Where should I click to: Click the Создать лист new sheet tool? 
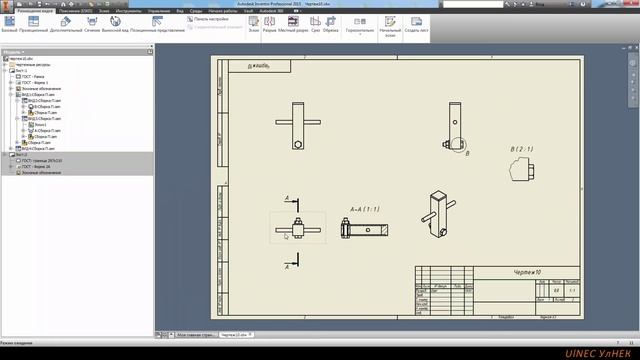pos(416,24)
